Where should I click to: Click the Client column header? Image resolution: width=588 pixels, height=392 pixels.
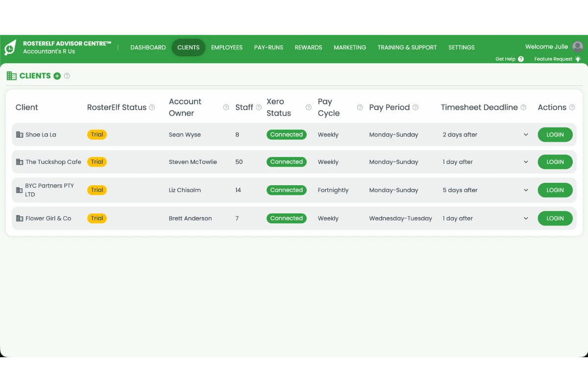click(26, 107)
